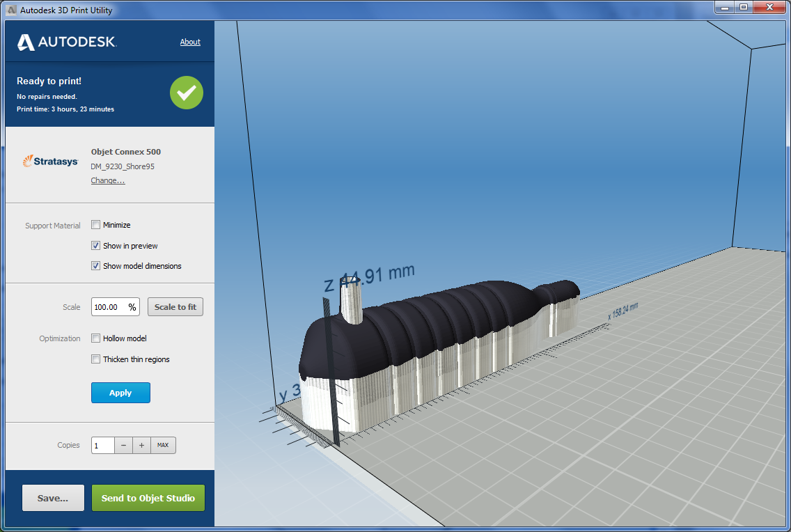Enable the Hollow model option

click(x=95, y=338)
